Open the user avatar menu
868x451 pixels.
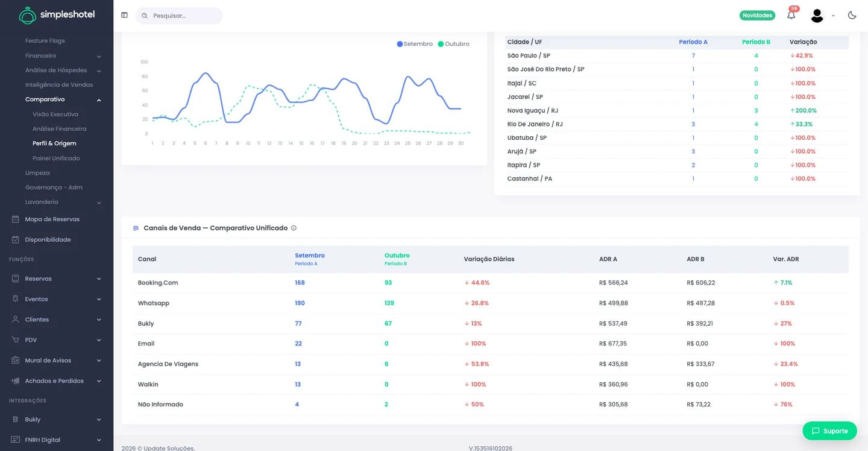(817, 16)
